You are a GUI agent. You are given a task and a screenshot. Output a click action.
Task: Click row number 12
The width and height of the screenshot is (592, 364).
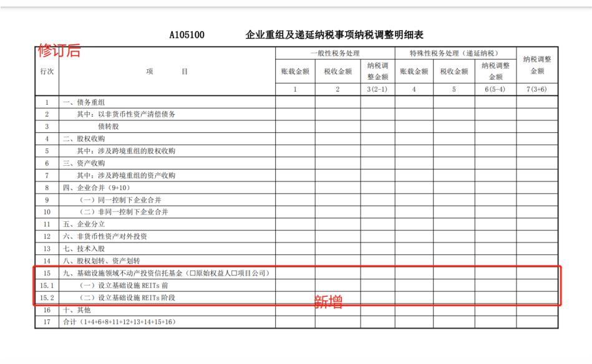coord(47,236)
